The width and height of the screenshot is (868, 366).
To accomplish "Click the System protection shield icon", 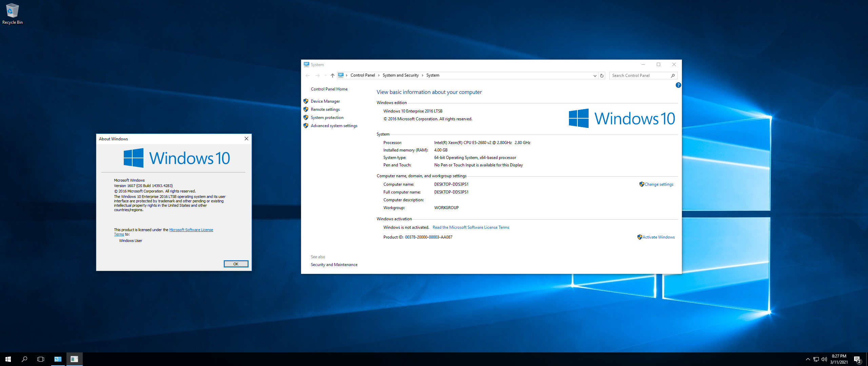I will (x=306, y=118).
